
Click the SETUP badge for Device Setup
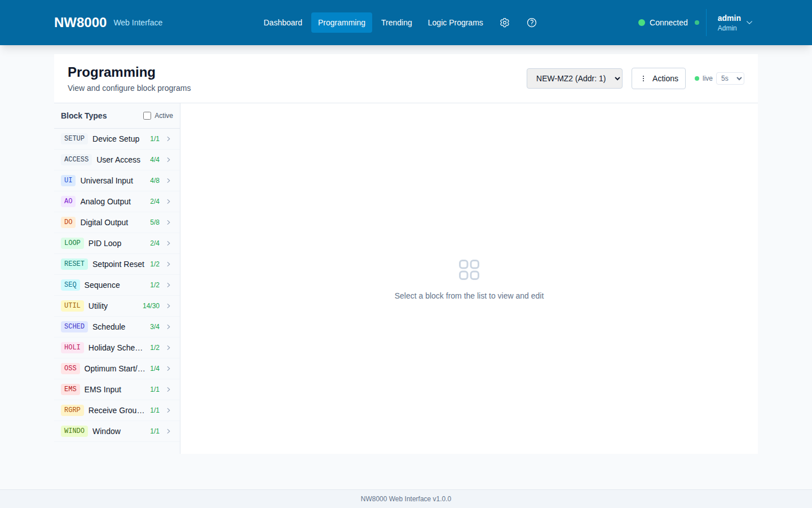74,138
